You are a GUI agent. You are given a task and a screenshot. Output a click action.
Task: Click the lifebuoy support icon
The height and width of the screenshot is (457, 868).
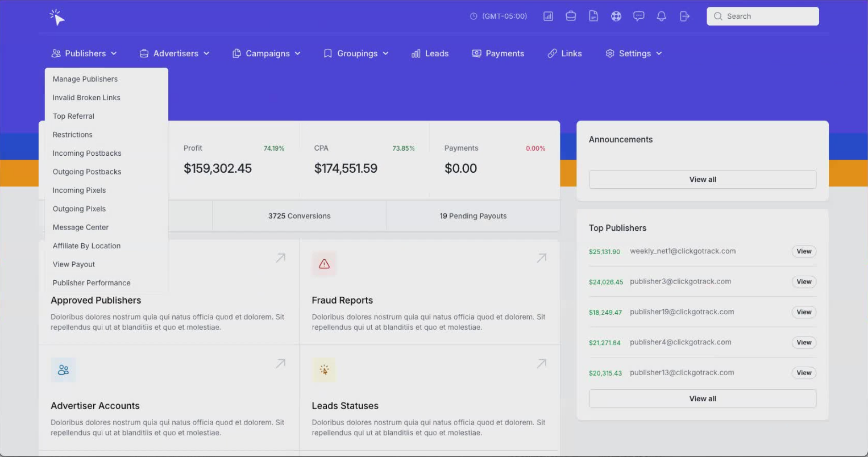tap(616, 16)
